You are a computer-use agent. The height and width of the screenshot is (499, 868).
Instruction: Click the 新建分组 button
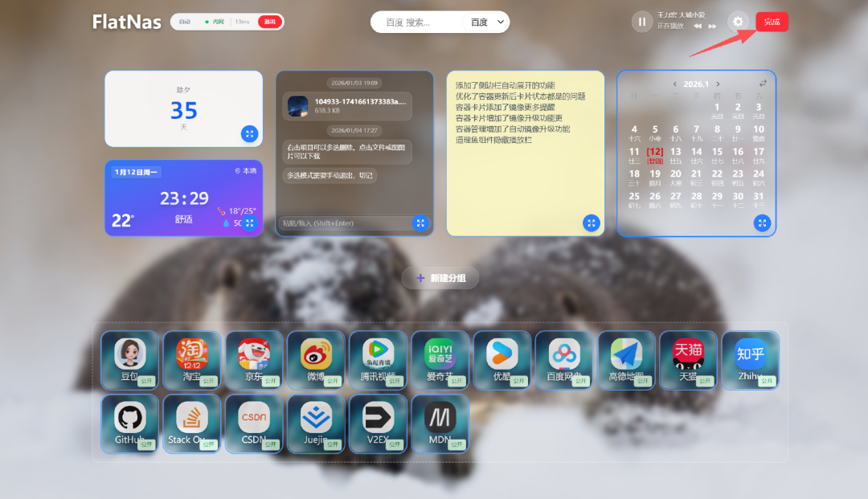440,277
